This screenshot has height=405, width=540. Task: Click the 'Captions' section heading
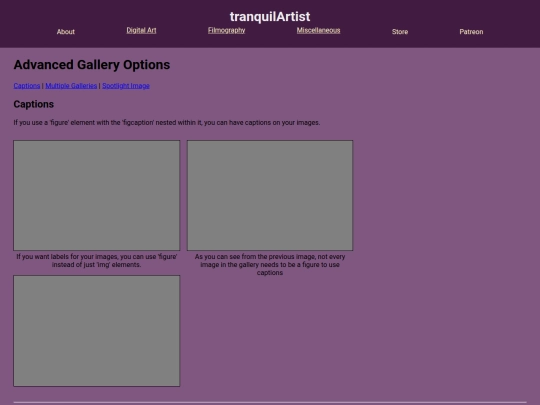pos(34,104)
